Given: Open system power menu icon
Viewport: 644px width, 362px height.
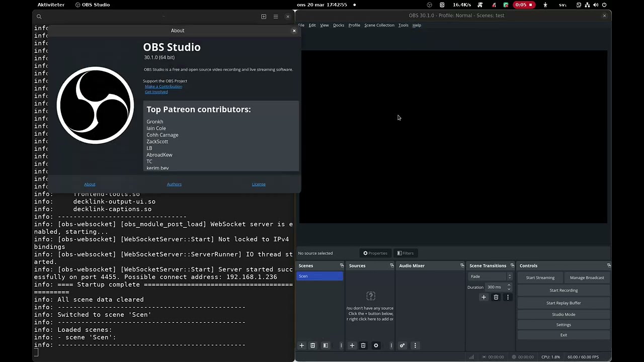Looking at the screenshot, I should (604, 5).
